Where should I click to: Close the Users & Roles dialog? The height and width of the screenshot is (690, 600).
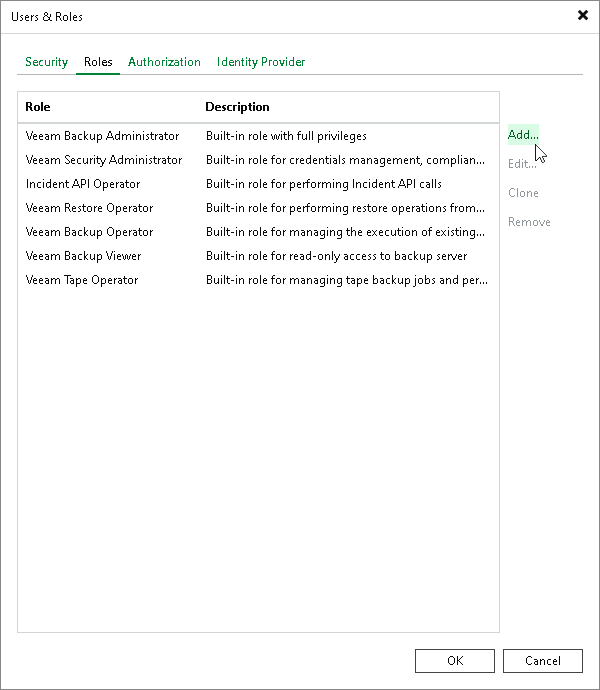583,15
